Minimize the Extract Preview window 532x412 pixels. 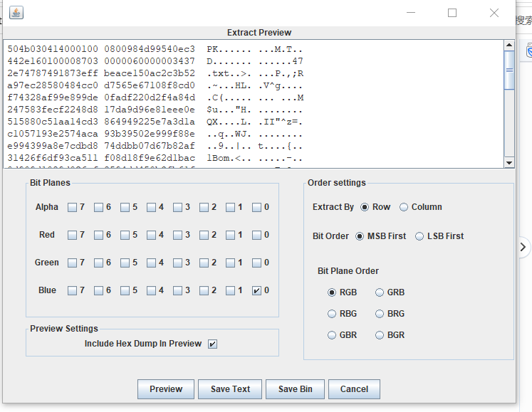pos(411,13)
